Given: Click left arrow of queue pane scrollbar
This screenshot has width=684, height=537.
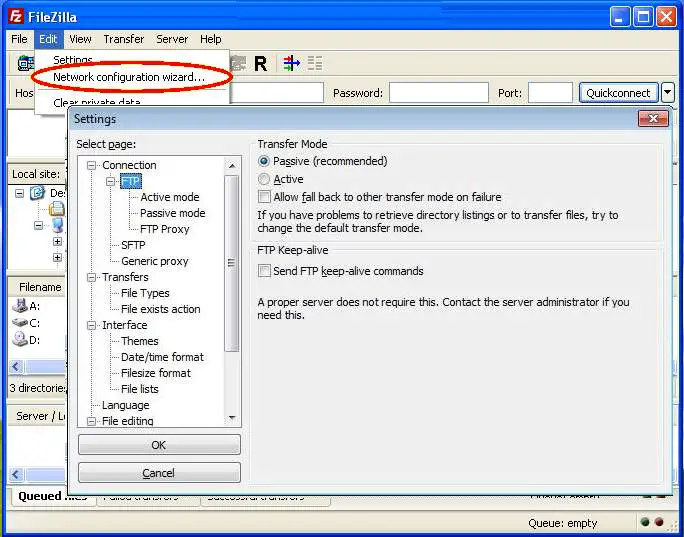Looking at the screenshot, I should (x=16, y=474).
